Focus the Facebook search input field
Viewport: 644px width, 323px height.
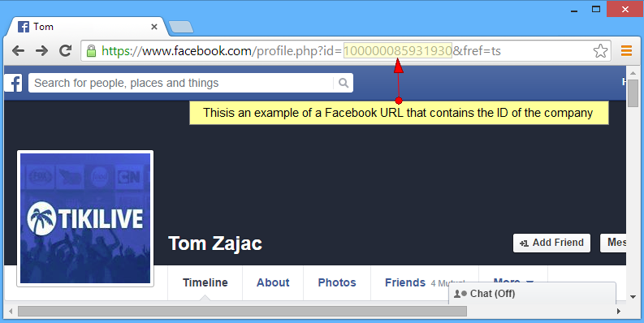coord(183,83)
